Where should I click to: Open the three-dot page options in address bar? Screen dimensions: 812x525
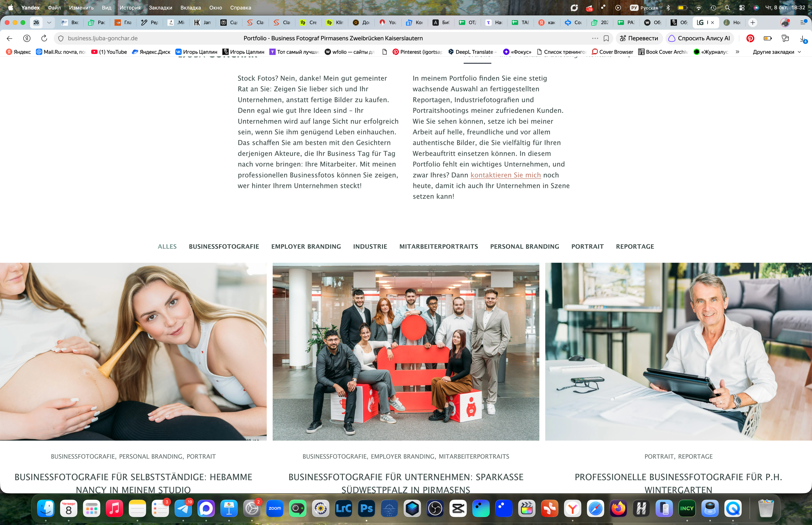tap(595, 38)
